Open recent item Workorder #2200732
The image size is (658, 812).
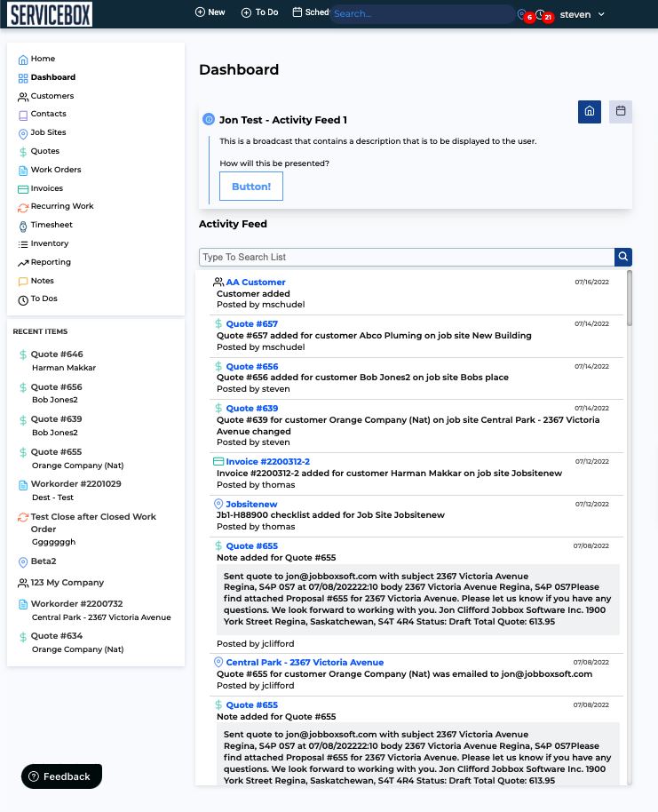76,604
